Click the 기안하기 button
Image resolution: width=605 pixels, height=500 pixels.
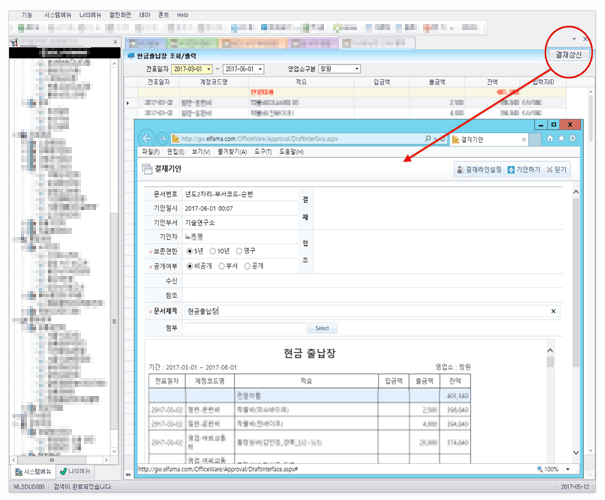click(x=524, y=169)
